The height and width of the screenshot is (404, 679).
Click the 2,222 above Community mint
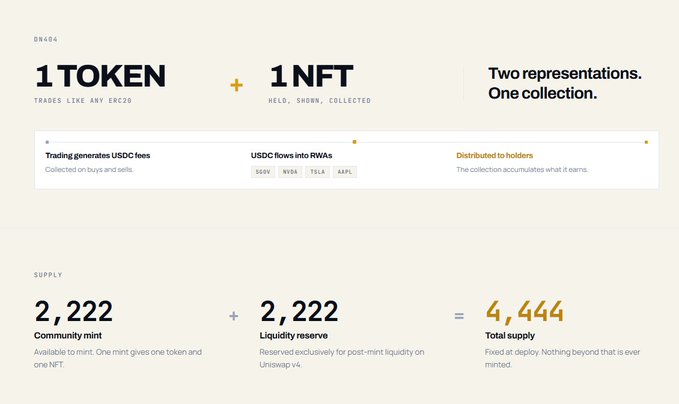(73, 312)
